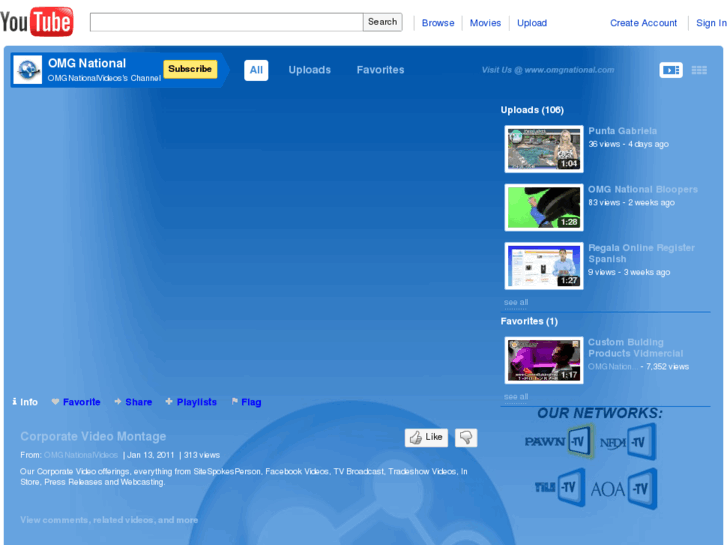
Task: Open Upload in the top navigation
Action: pos(532,23)
